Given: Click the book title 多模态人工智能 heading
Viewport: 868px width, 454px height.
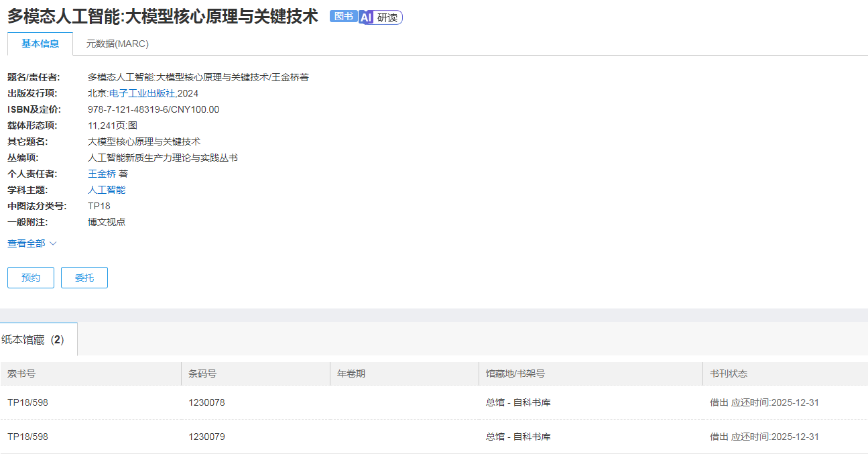Looking at the screenshot, I should 161,16.
